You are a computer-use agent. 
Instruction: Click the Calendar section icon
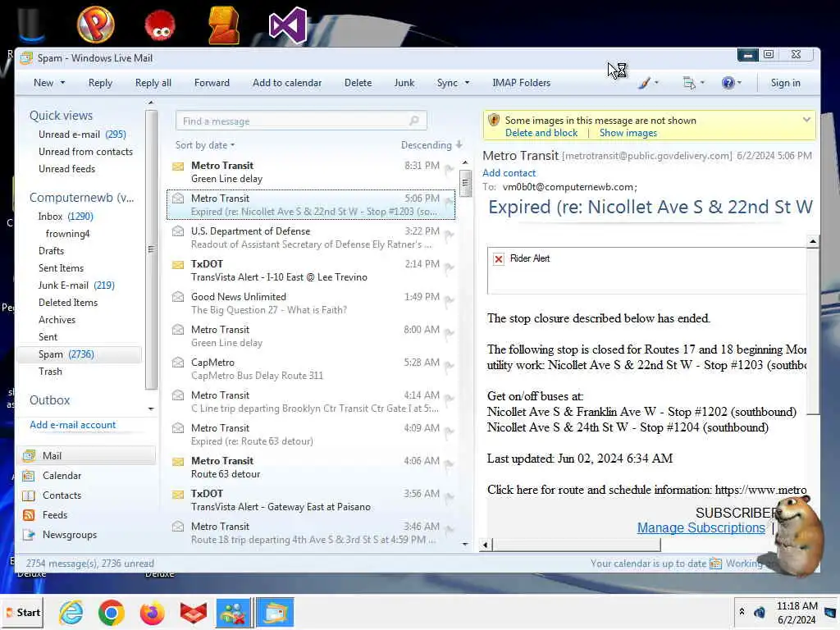point(29,476)
